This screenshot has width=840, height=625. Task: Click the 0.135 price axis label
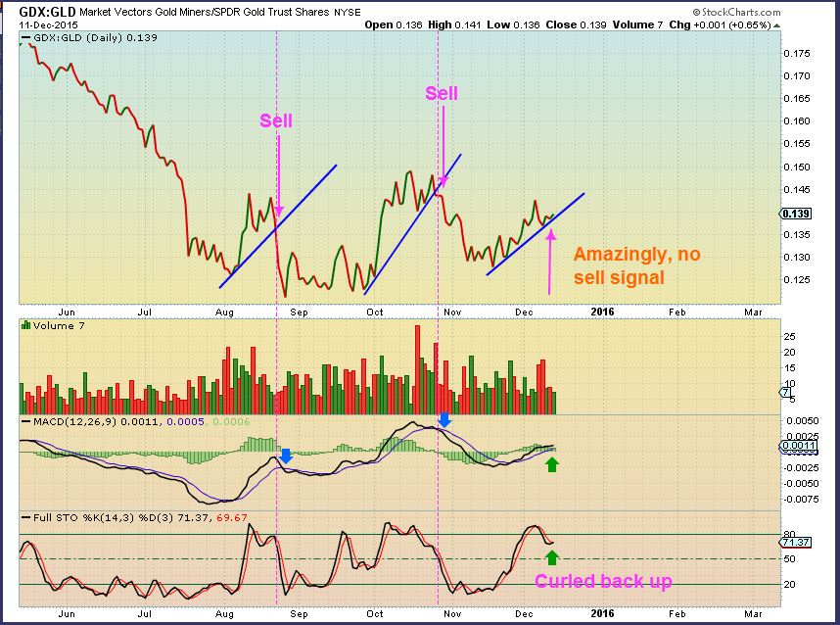coord(797,235)
